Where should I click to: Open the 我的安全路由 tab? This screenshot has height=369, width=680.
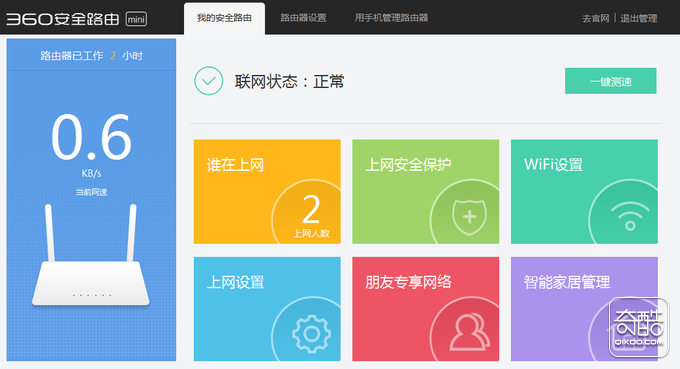click(x=224, y=18)
